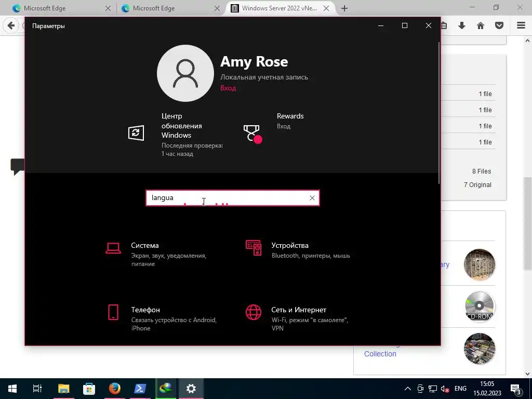This screenshot has width=532, height=399.
Task: Click the search box containing 'langua'
Action: tap(233, 198)
